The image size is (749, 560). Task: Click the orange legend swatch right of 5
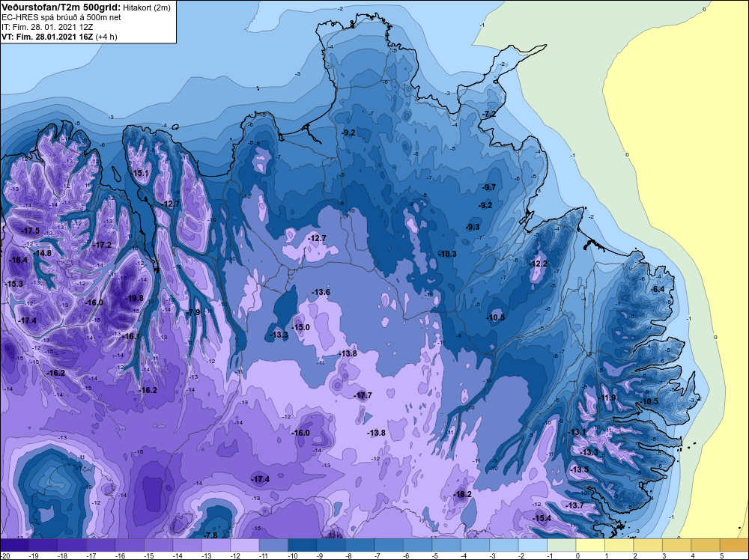[734, 545]
